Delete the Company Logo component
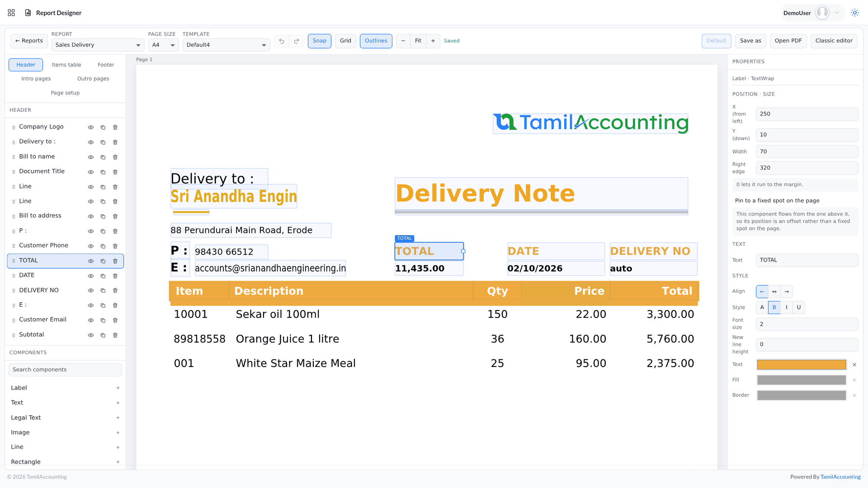 115,127
